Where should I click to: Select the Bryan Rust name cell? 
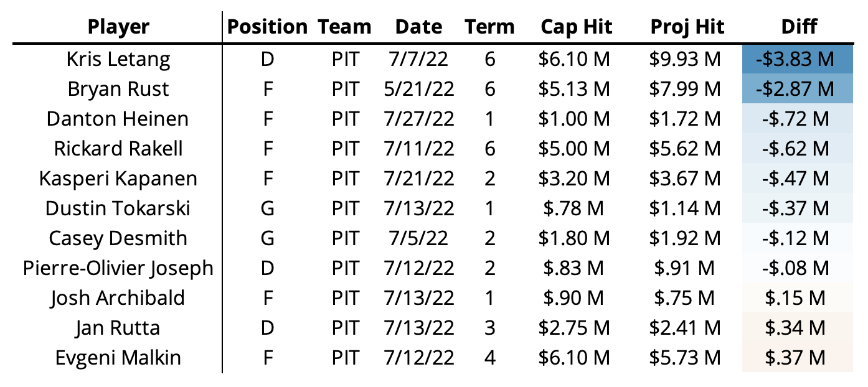click(118, 89)
